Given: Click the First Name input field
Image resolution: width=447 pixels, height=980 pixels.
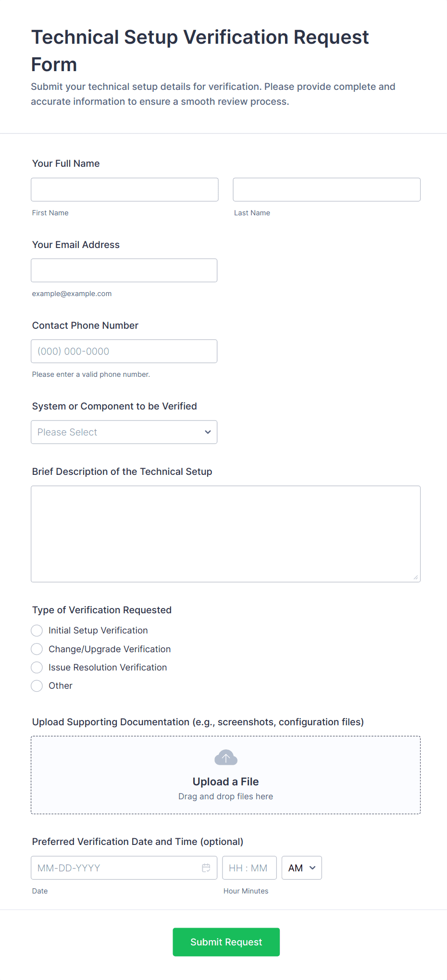Looking at the screenshot, I should point(124,189).
